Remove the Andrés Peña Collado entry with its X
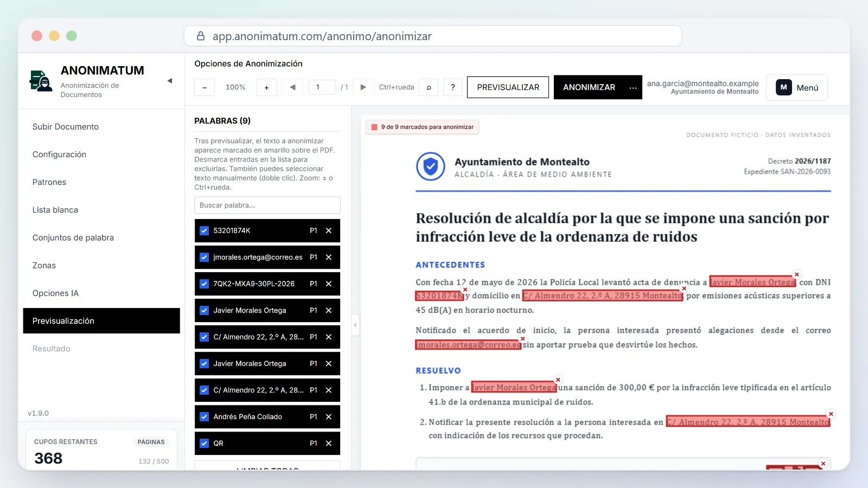This screenshot has width=868, height=488. pyautogui.click(x=329, y=416)
